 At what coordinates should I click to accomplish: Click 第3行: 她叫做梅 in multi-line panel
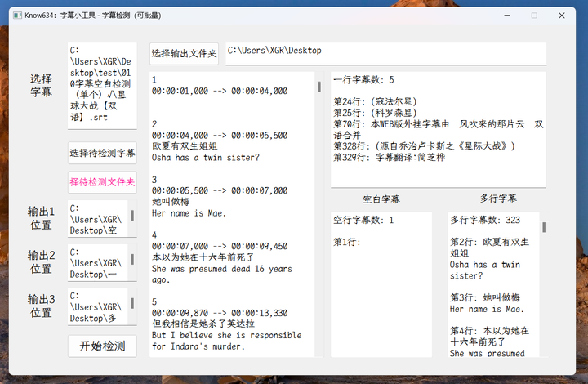485,297
